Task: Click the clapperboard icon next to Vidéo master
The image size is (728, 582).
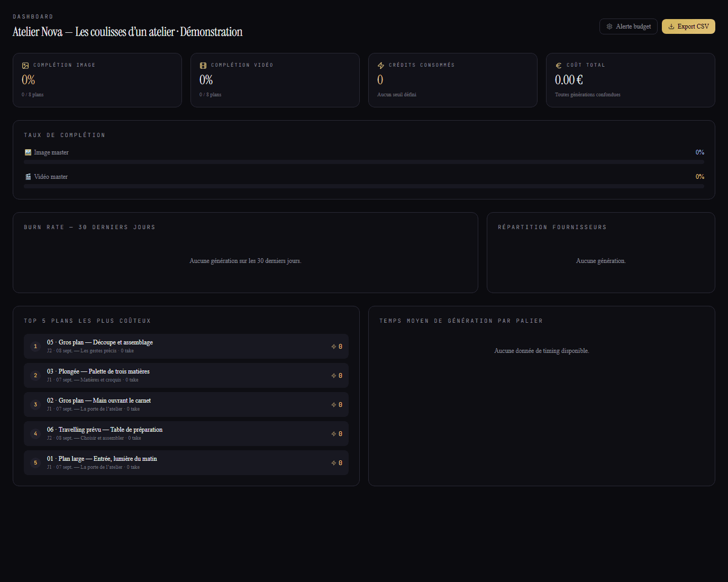Action: (28, 177)
